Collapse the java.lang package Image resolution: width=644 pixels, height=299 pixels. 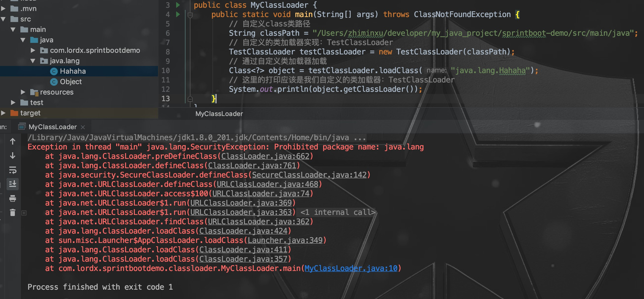(x=33, y=61)
